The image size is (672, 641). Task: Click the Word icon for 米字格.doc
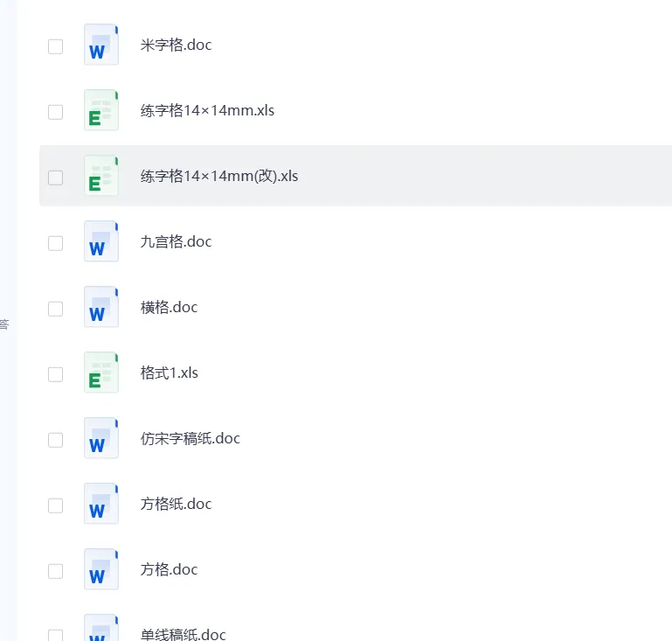coord(101,45)
